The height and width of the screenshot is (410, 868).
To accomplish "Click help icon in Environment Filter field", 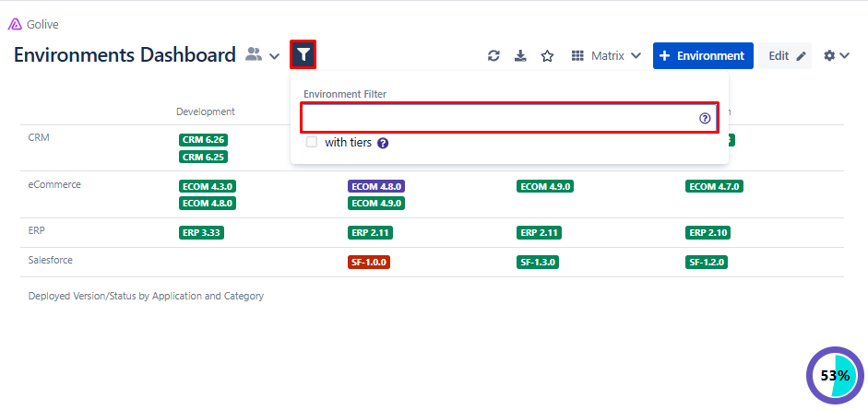I will click(705, 118).
